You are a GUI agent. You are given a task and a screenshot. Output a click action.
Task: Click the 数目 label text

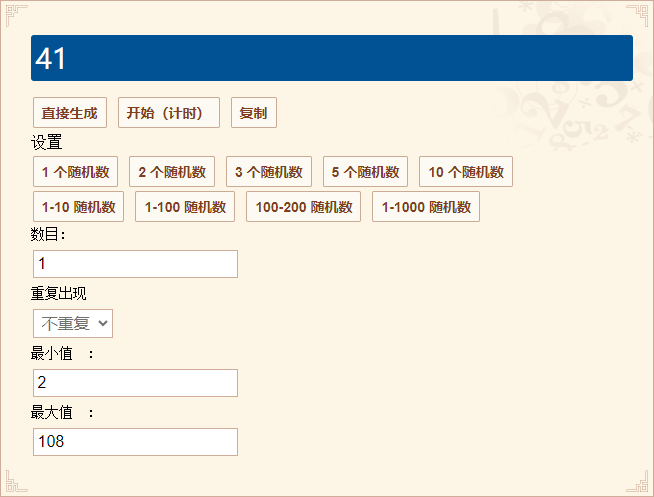[x=48, y=234]
